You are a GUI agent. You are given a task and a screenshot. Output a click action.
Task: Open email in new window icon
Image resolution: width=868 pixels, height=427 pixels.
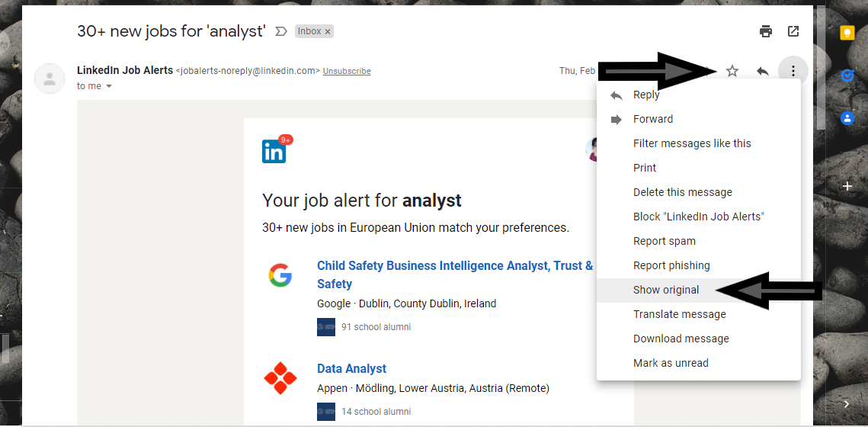(x=793, y=31)
